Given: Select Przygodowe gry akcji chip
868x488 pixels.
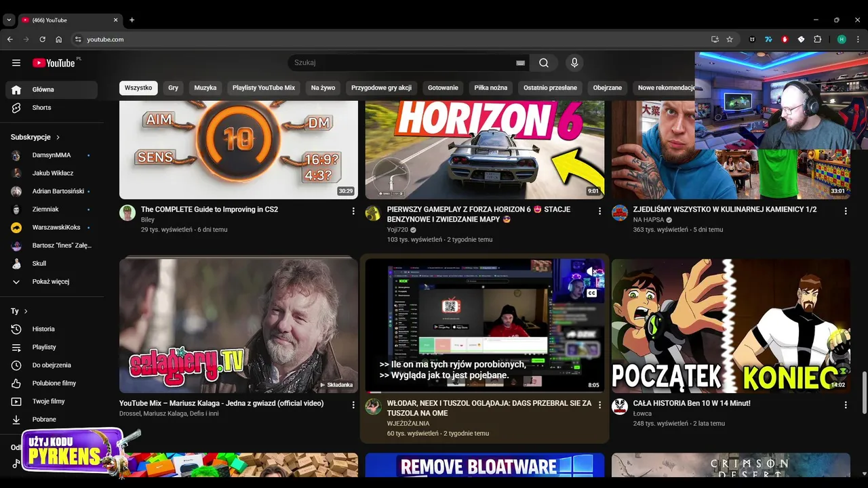Looking at the screenshot, I should 381,88.
